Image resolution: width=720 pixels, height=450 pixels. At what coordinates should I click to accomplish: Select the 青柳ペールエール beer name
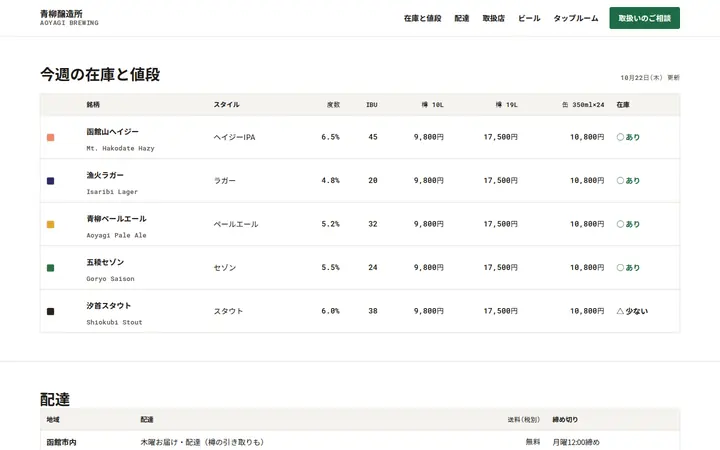point(116,219)
